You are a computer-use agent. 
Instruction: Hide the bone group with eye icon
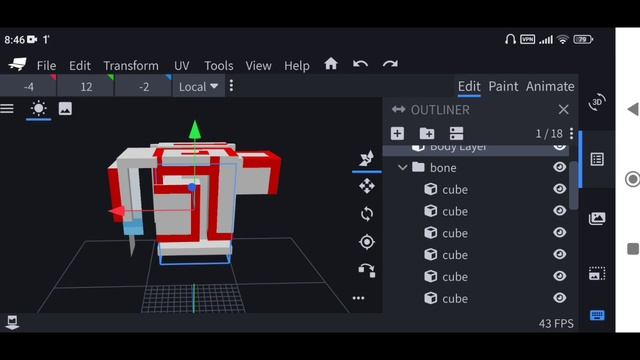tap(559, 167)
